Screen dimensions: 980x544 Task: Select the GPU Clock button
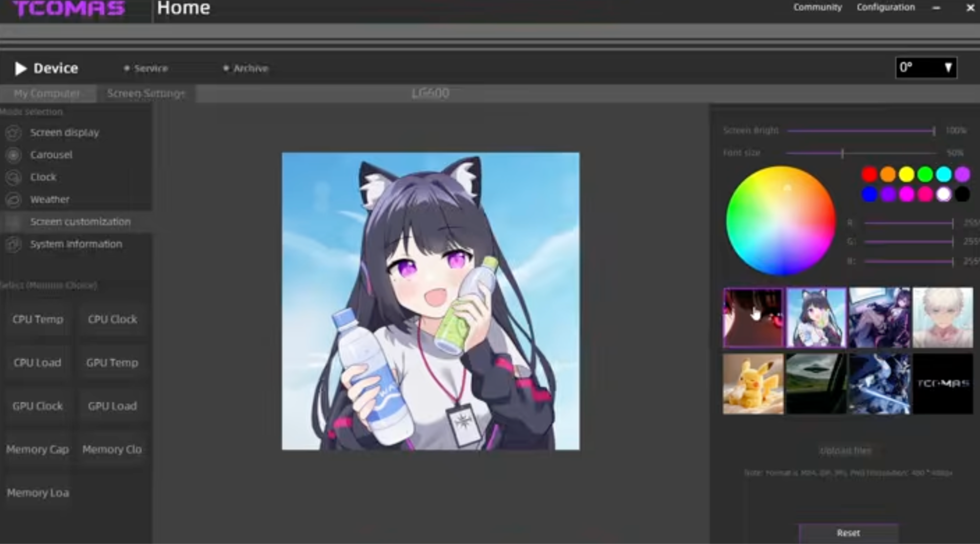[x=38, y=406]
